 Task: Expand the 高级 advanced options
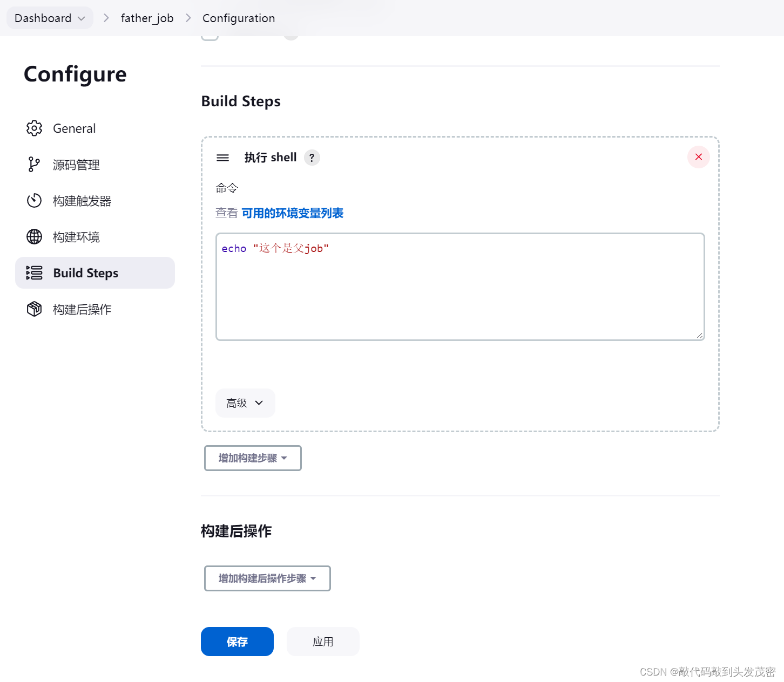pos(245,403)
